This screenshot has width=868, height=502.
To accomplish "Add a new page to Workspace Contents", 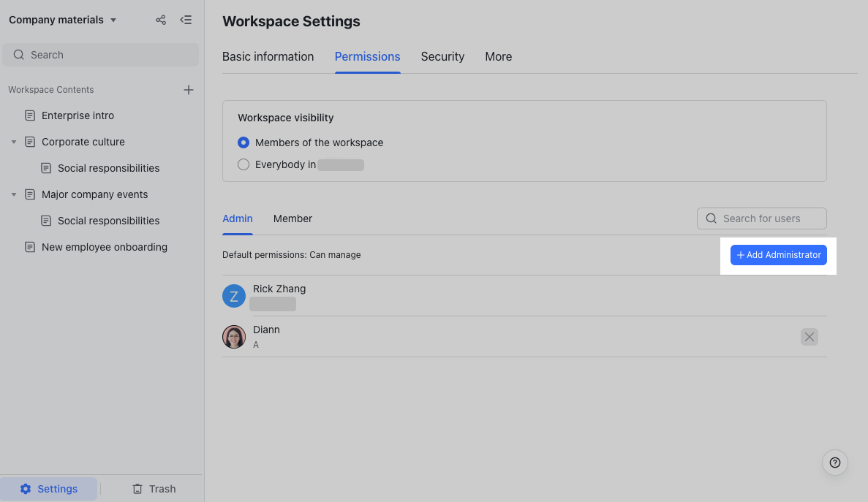I will [188, 89].
